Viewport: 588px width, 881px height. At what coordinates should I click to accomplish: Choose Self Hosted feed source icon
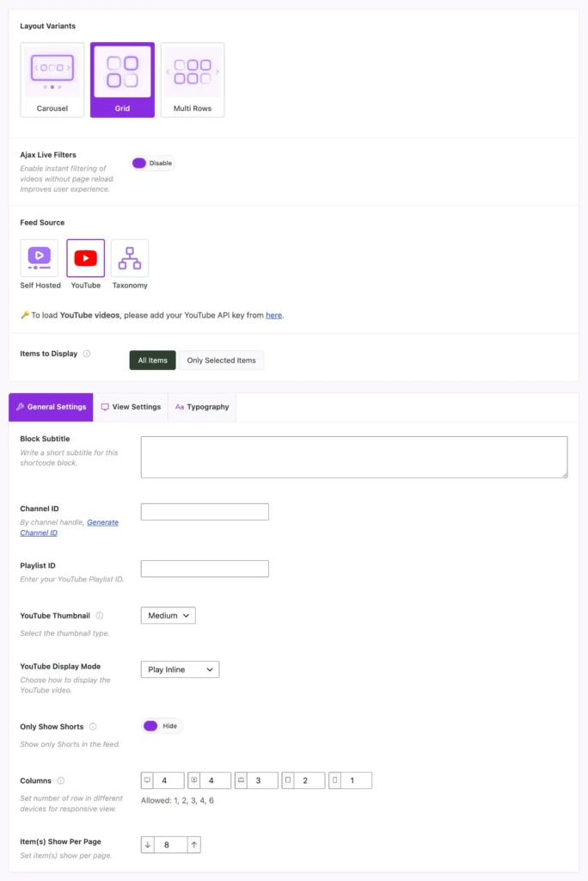pyautogui.click(x=40, y=258)
